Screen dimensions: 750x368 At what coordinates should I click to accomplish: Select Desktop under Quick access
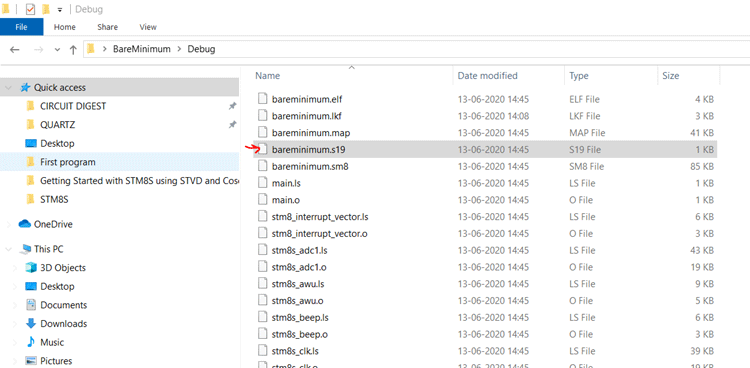click(57, 144)
